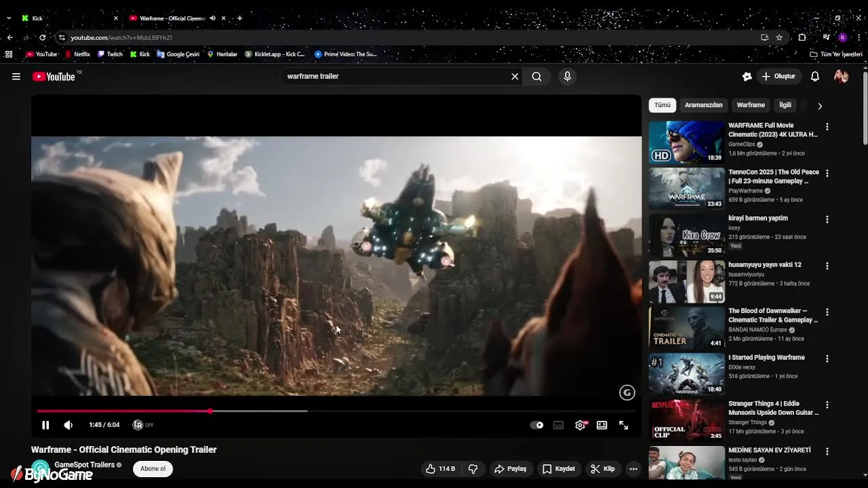The width and height of the screenshot is (868, 488).
Task: Mute the Warframe tab audio icon
Action: point(212,18)
